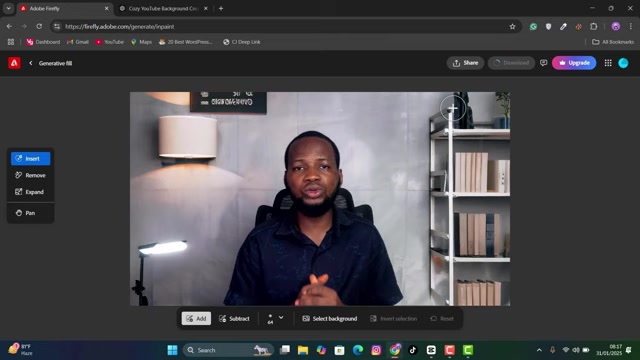Open Task View from the taskbar
This screenshot has height=360, width=640.
point(284,350)
